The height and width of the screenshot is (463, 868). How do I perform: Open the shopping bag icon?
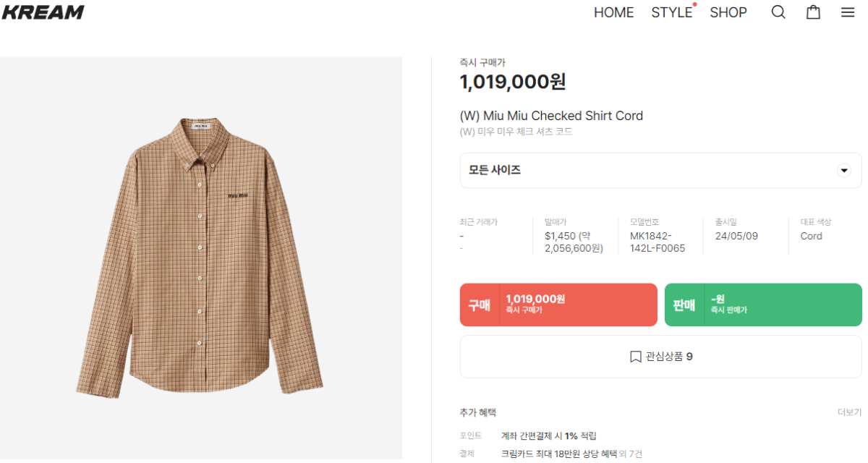pyautogui.click(x=813, y=12)
